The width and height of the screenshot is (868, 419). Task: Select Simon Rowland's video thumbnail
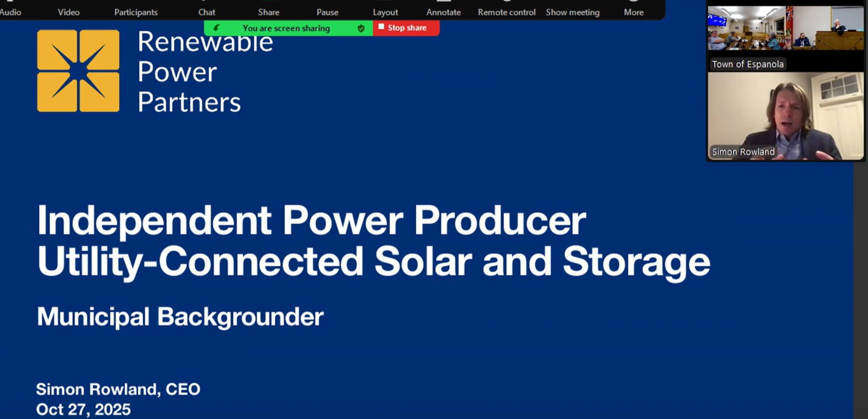[x=785, y=116]
